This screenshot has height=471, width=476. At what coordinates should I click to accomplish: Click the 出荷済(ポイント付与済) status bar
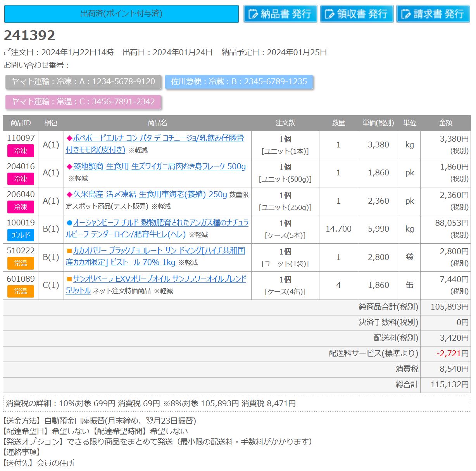[121, 14]
